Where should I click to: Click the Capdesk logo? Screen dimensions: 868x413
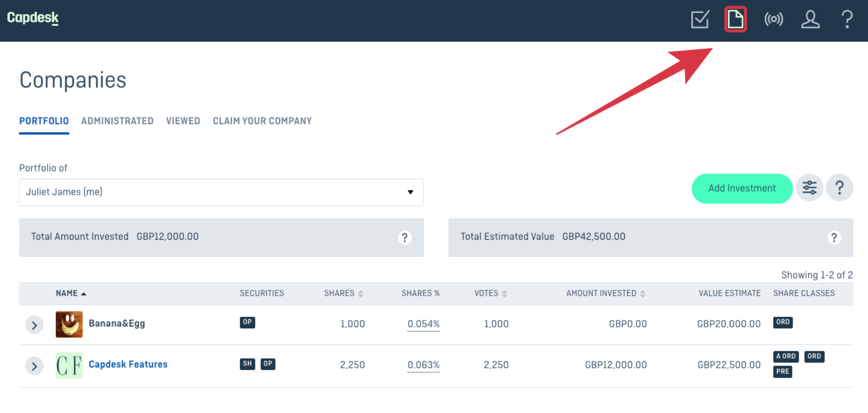33,18
